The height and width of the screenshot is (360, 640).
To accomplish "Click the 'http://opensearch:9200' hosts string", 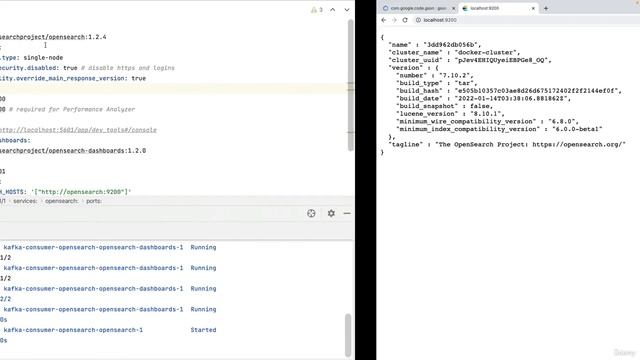I will pos(81,192).
